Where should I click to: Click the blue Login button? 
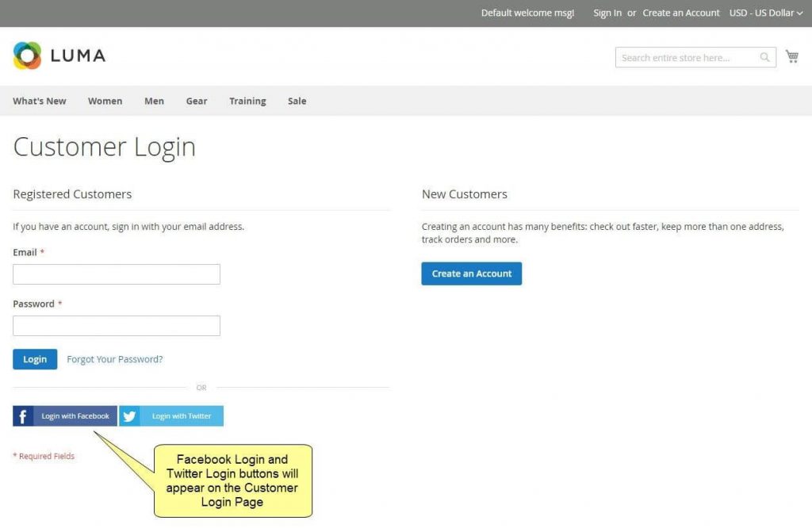point(35,359)
